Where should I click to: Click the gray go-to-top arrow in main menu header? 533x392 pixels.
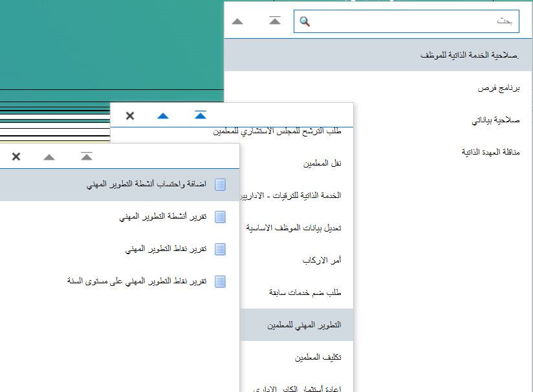[x=275, y=21]
